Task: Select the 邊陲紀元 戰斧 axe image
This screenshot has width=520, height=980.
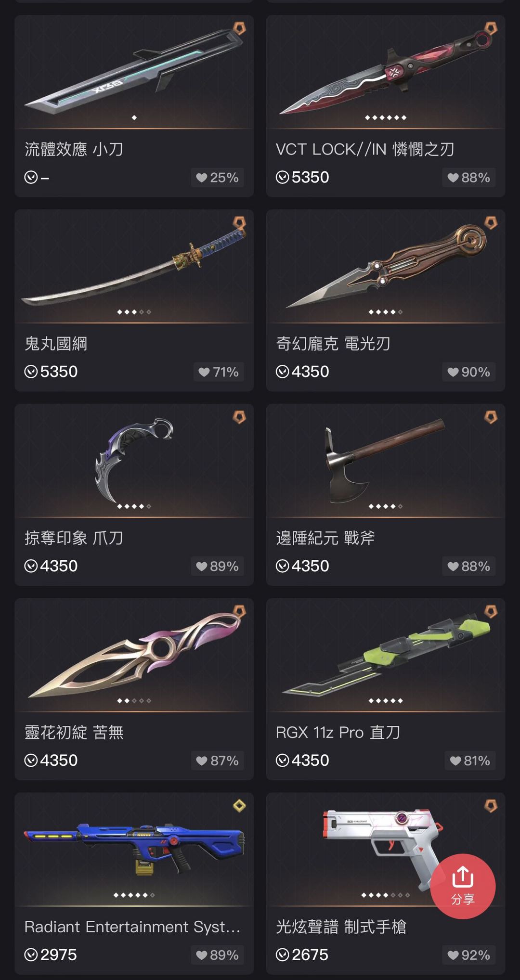Action: point(385,460)
